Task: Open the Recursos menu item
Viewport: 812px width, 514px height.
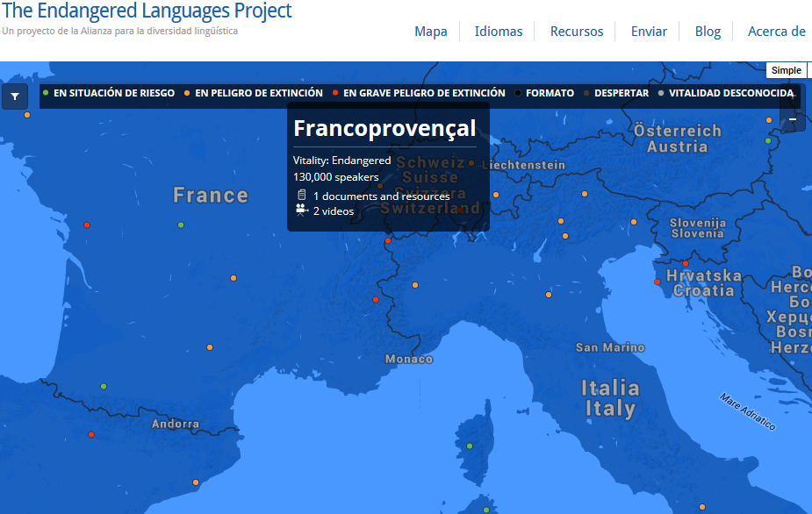Action: click(577, 32)
